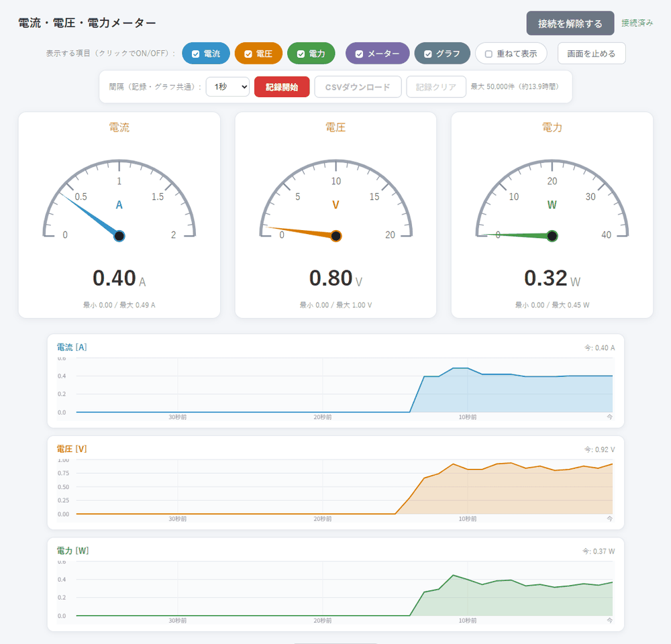Image resolution: width=671 pixels, height=644 pixels.
Task: Click the 画面を止める button
Action: [591, 54]
